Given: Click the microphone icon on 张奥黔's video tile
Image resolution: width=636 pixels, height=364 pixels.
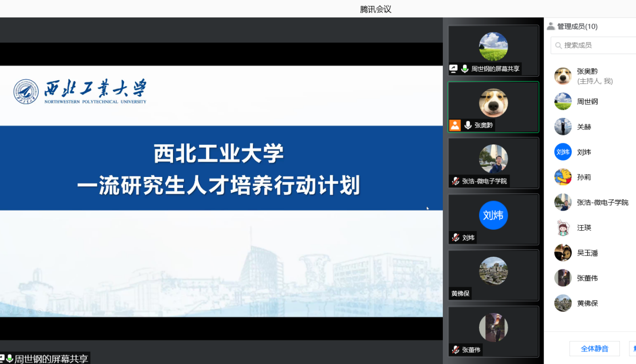Looking at the screenshot, I should click(x=468, y=125).
